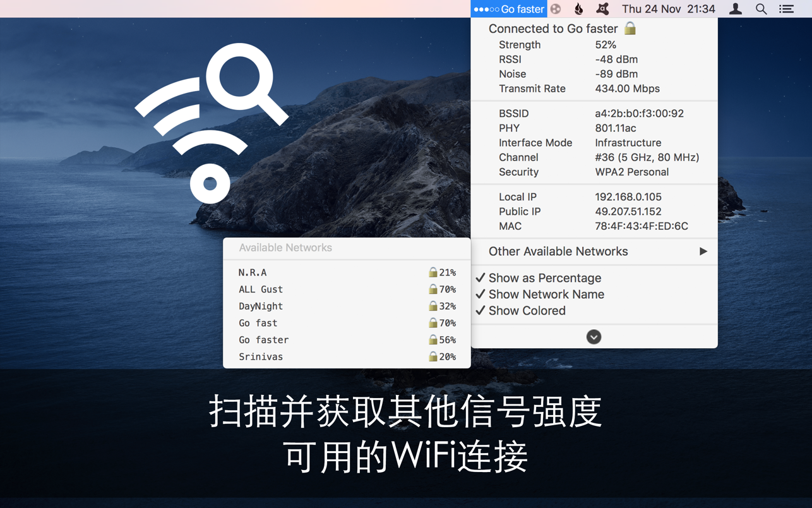Viewport: 812px width, 508px height.
Task: Click lock icon on N.R.A row
Action: click(x=433, y=272)
